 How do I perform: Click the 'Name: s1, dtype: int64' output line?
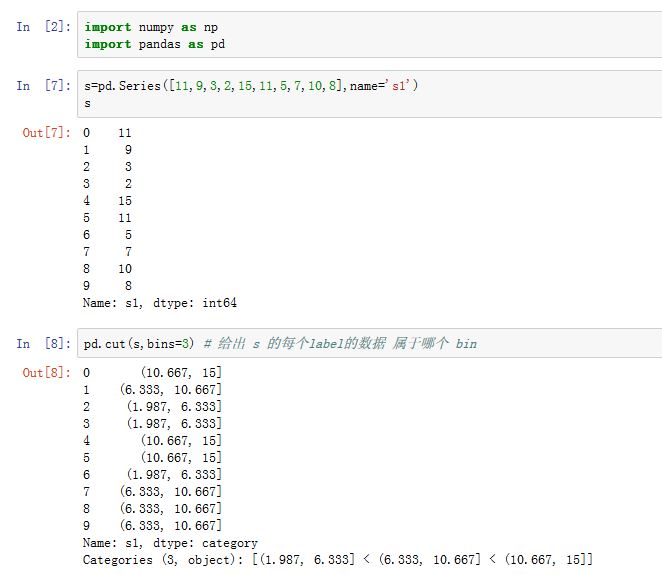(160, 303)
